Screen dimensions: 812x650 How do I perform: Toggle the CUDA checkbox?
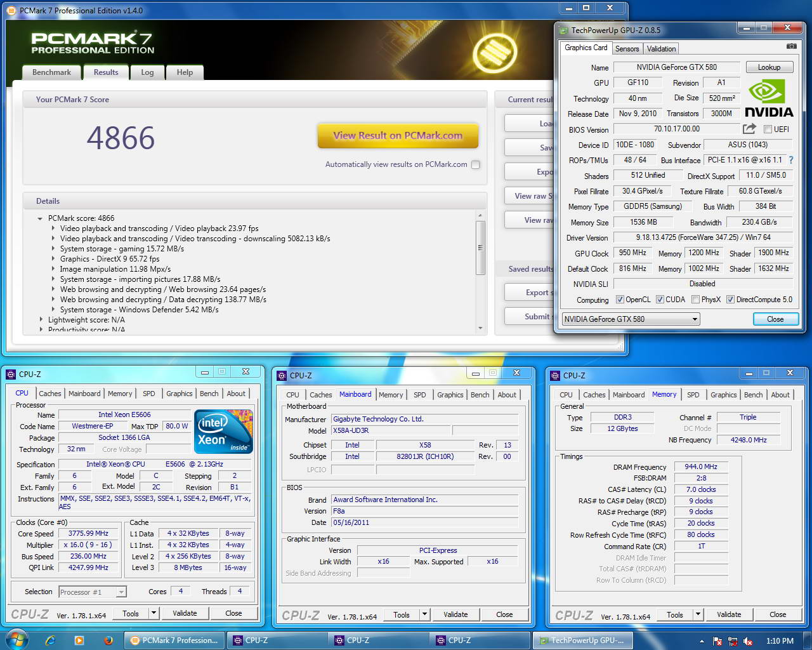(x=660, y=300)
